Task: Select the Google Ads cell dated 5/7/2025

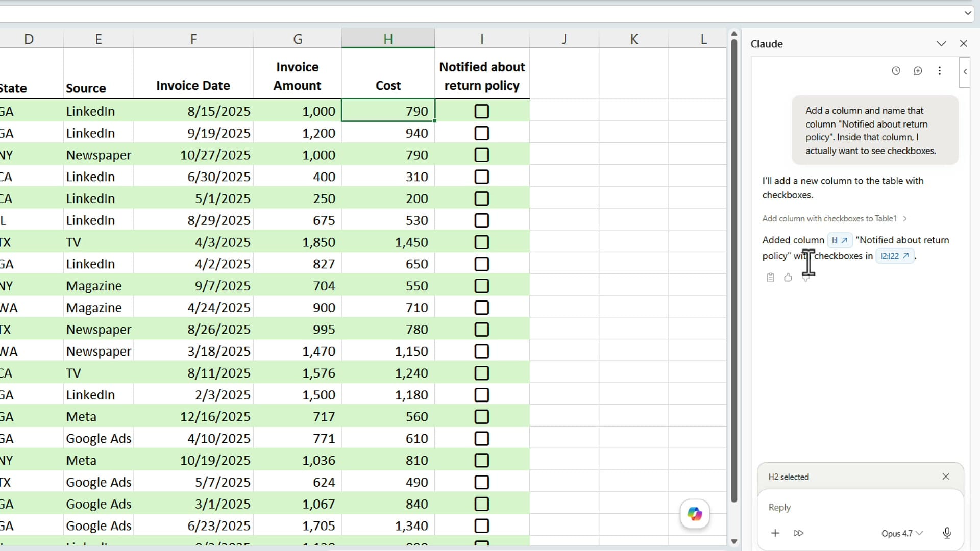Action: (99, 482)
